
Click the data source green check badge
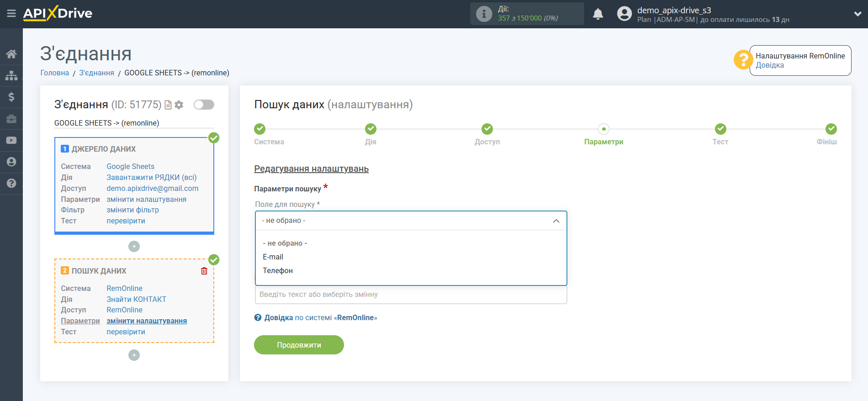pos(214,138)
